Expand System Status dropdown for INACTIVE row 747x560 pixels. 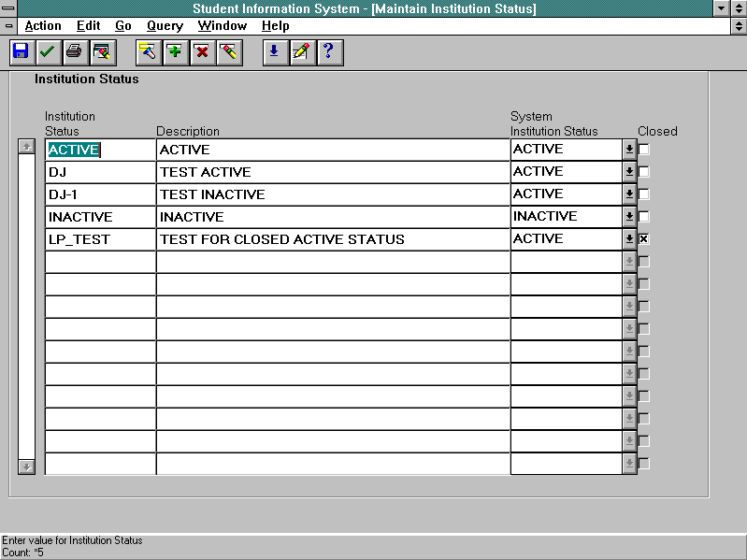point(629,217)
